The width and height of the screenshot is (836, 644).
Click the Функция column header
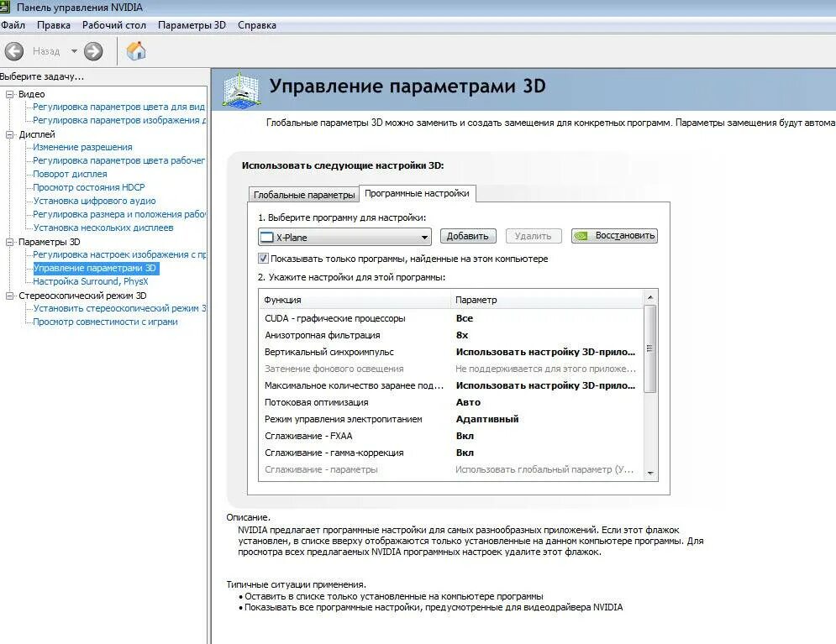[x=355, y=300]
